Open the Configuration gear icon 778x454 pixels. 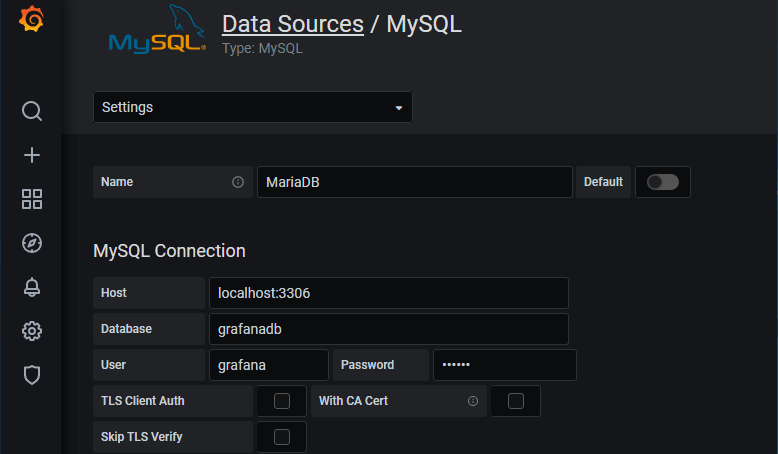(32, 331)
